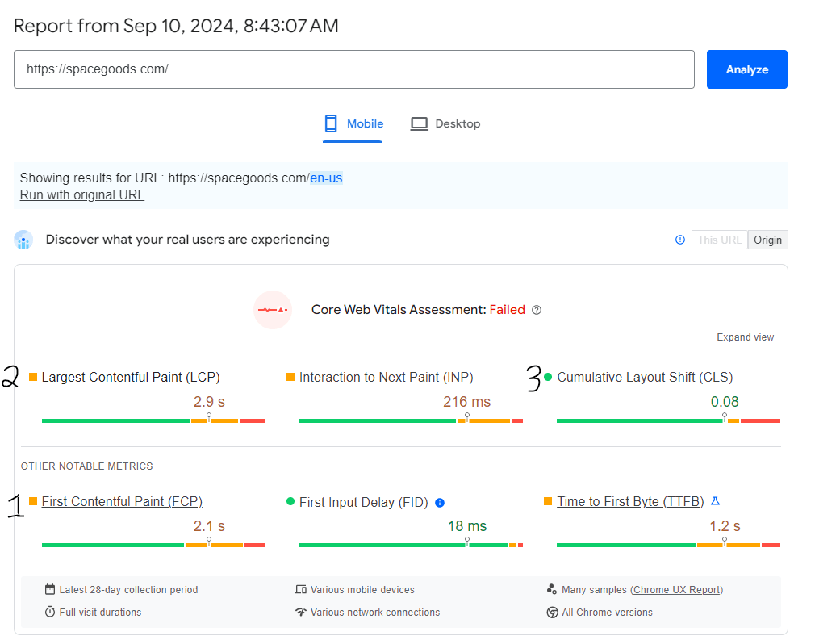Click the LCP value 2.9 s
This screenshot has width=815, height=644.
coord(209,402)
